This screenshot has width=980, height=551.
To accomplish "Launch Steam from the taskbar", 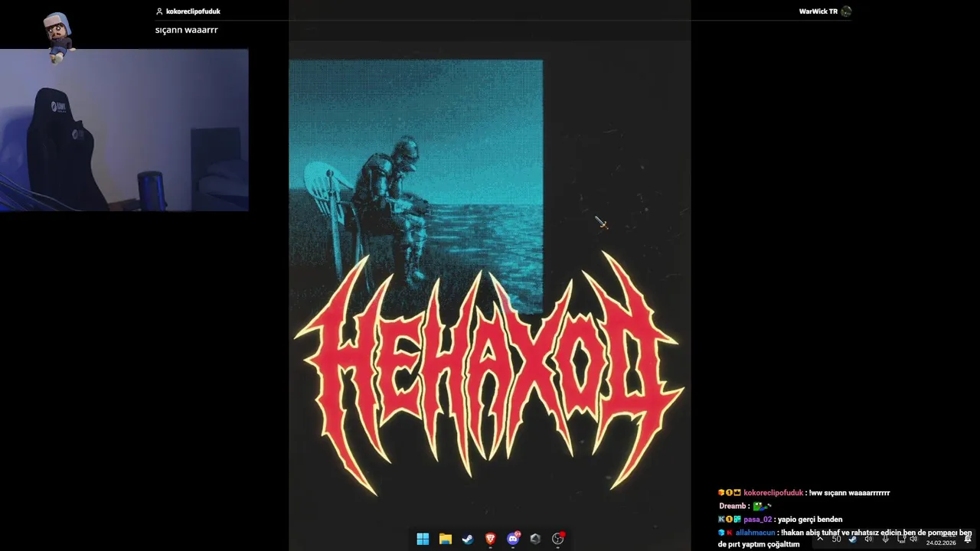I will click(x=468, y=539).
